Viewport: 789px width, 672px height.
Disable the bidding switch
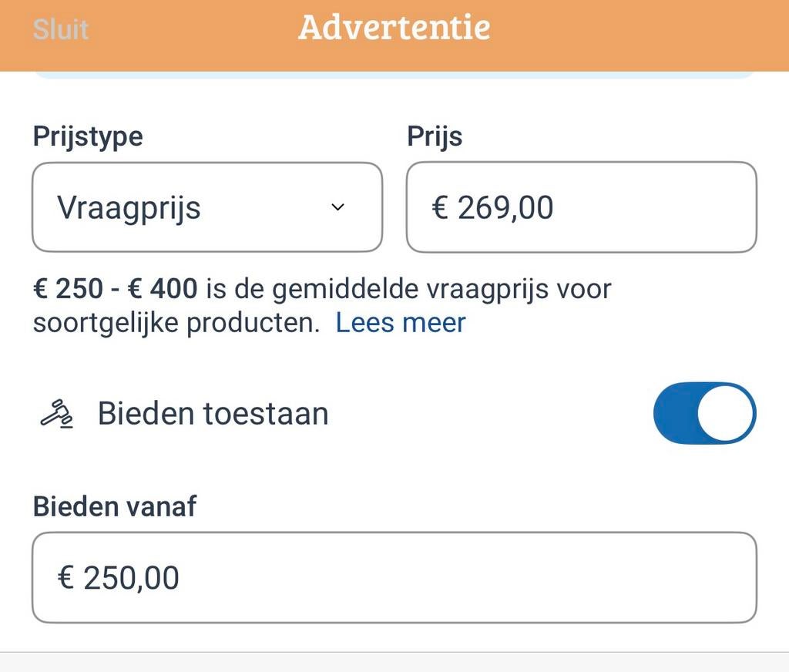pyautogui.click(x=703, y=413)
